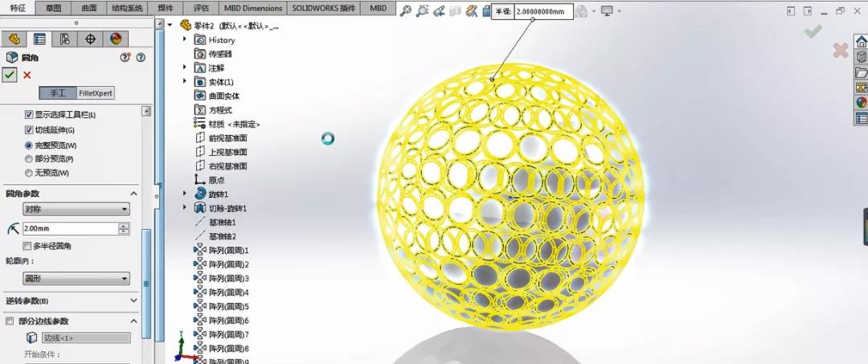Open the DisplayManager color ball tab
This screenshot has width=868, height=364.
[116, 39]
